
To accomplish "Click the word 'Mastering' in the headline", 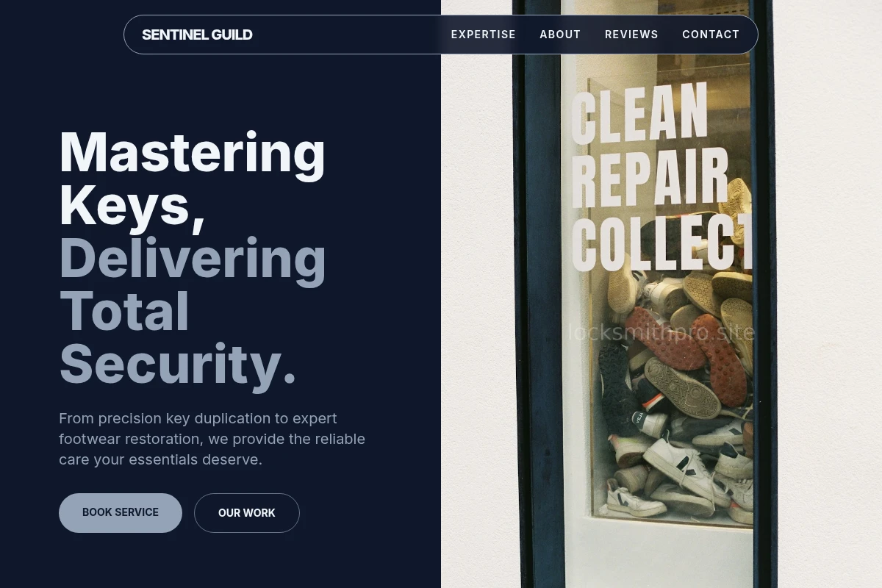I will coord(192,153).
